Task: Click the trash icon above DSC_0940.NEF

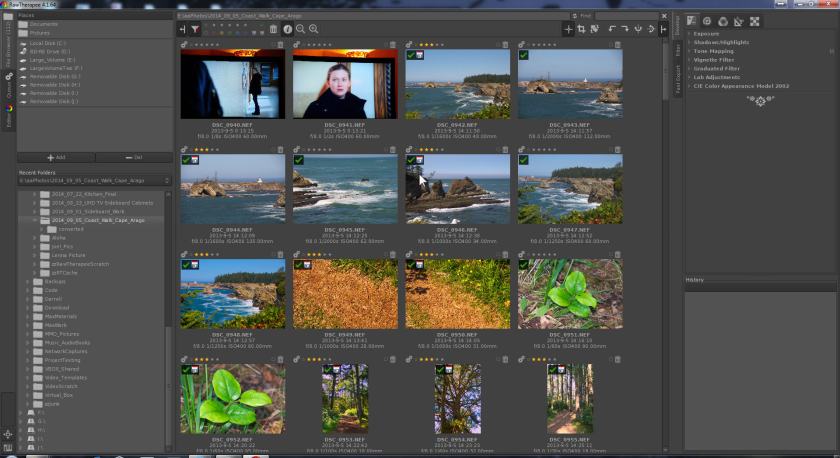Action: (x=280, y=44)
